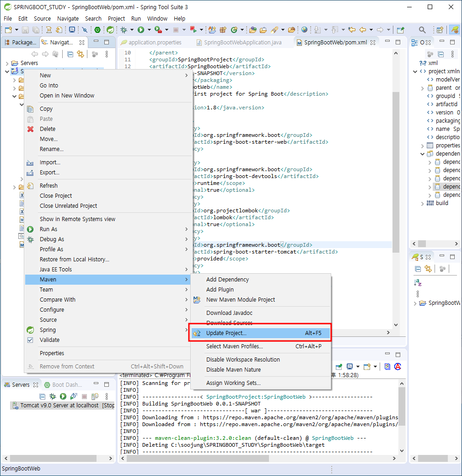
Task: Debug the server in Servers view
Action: pyautogui.click(x=53, y=396)
